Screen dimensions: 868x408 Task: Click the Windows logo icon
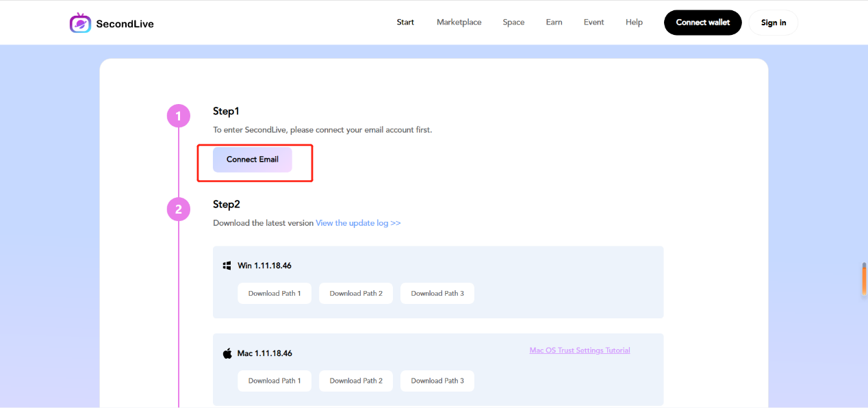pos(227,266)
